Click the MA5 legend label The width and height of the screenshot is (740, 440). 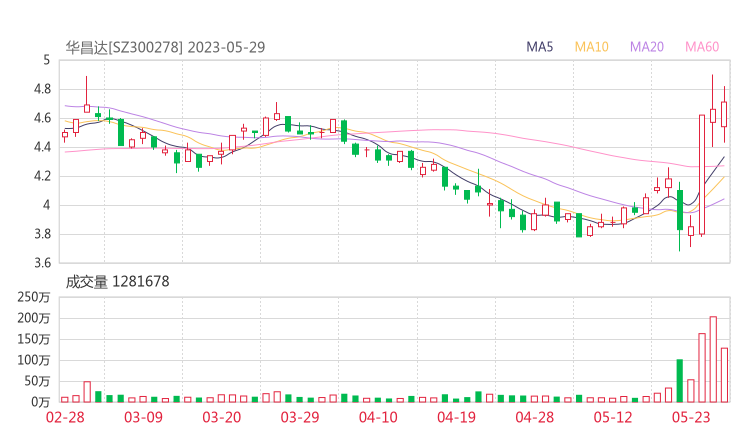[x=539, y=47]
